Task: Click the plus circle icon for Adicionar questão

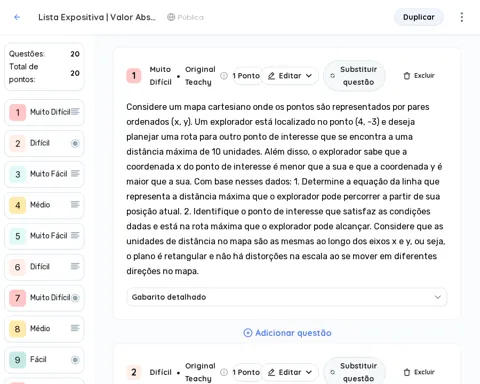Action: tap(248, 333)
